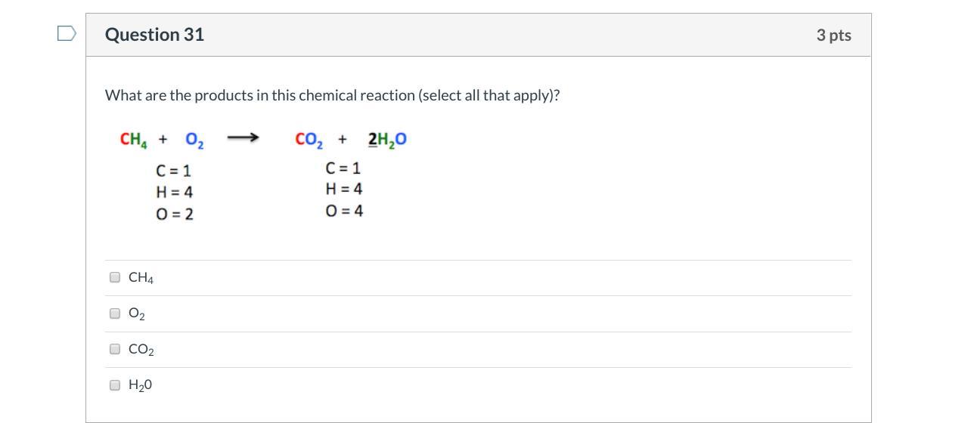Click the 3 pts score label
Screen dimensions: 980x423
(x=833, y=35)
